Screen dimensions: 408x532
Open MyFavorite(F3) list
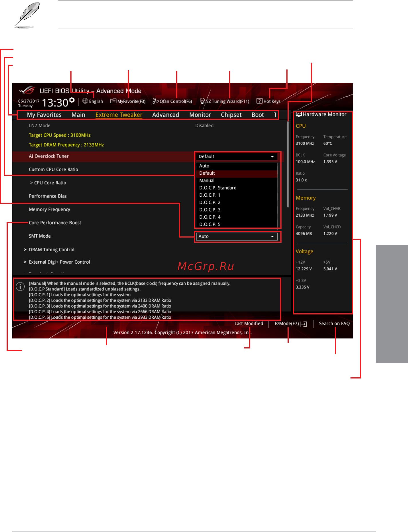tap(128, 101)
